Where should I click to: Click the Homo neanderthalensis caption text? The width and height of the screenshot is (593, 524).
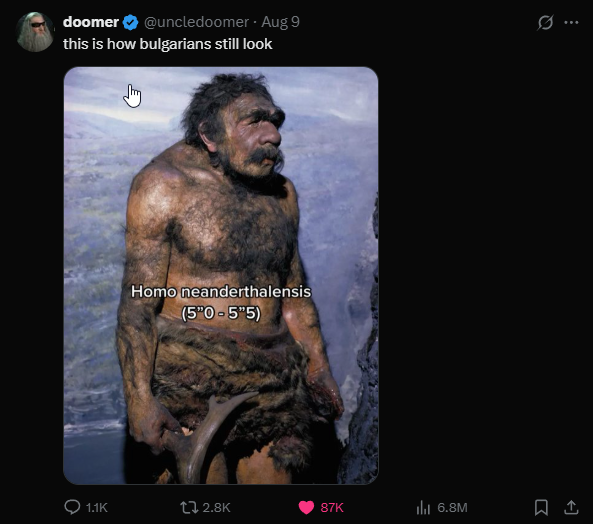pos(221,302)
